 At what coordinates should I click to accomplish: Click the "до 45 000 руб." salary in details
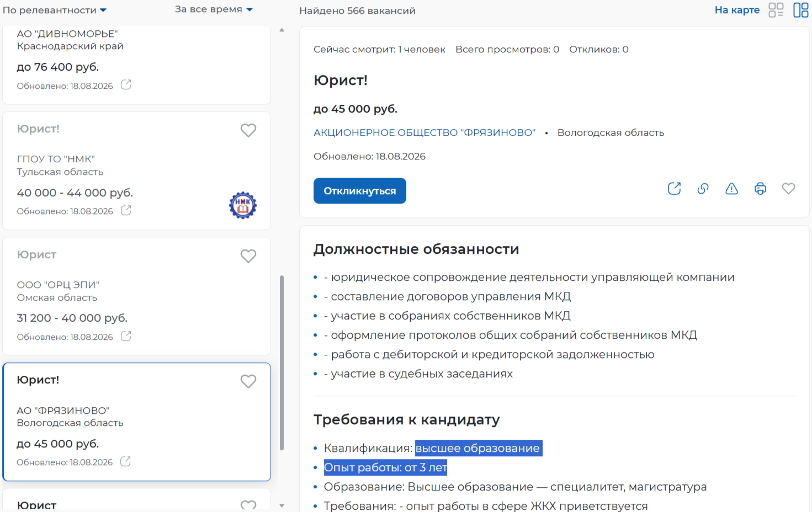coord(355,109)
